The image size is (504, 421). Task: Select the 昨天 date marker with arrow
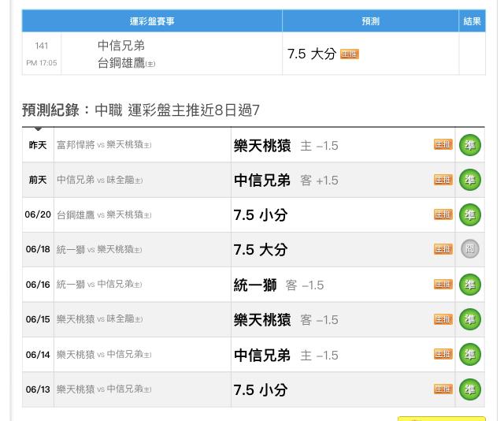click(x=38, y=145)
